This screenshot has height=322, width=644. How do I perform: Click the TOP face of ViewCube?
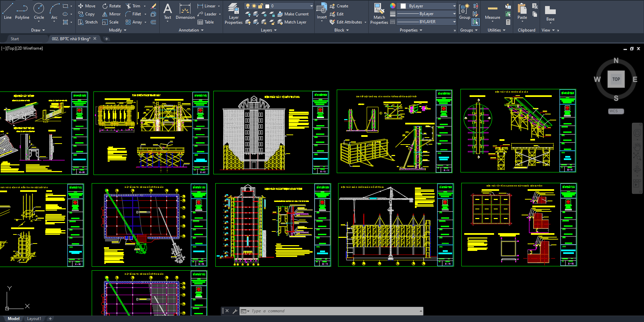[x=616, y=79]
